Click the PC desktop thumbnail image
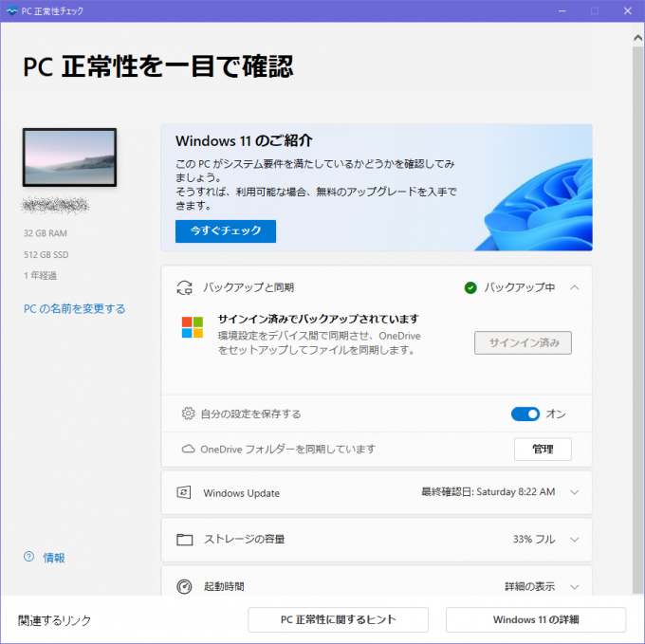This screenshot has height=644, width=645. [x=69, y=157]
